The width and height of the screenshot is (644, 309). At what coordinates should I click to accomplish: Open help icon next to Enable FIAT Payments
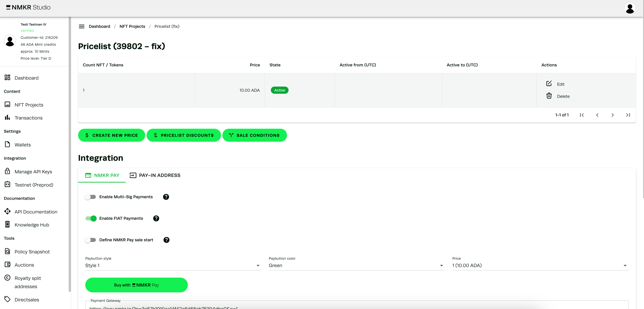pyautogui.click(x=156, y=218)
